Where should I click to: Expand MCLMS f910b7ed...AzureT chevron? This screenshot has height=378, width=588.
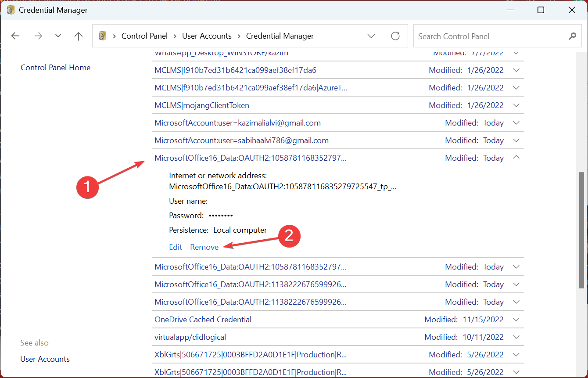[x=516, y=88]
